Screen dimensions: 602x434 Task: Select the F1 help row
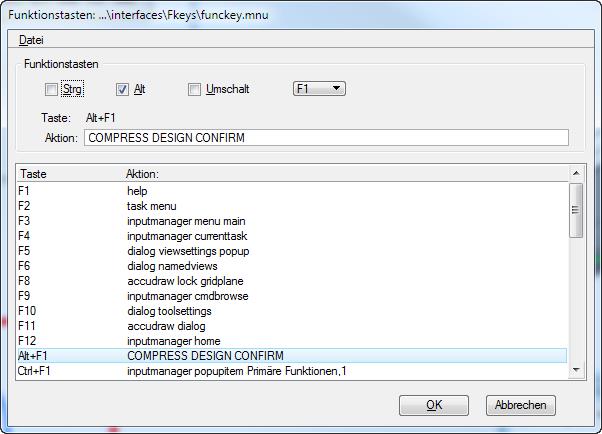(292, 191)
